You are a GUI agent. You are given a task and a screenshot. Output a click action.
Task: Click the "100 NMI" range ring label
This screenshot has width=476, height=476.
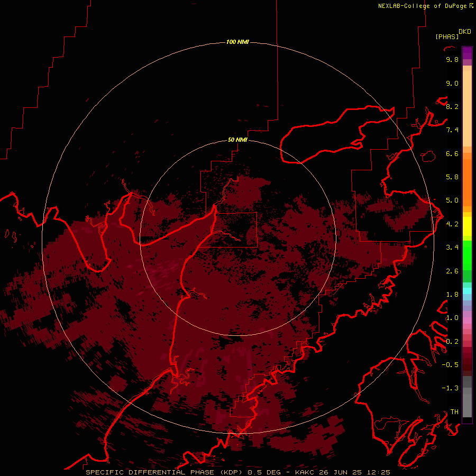click(237, 42)
